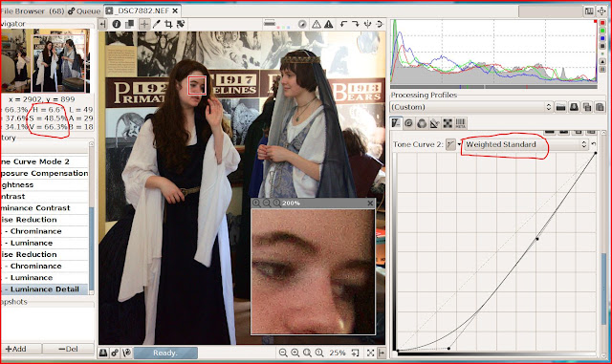Load processing profile from file
This screenshot has height=364, width=612.
coord(561,107)
